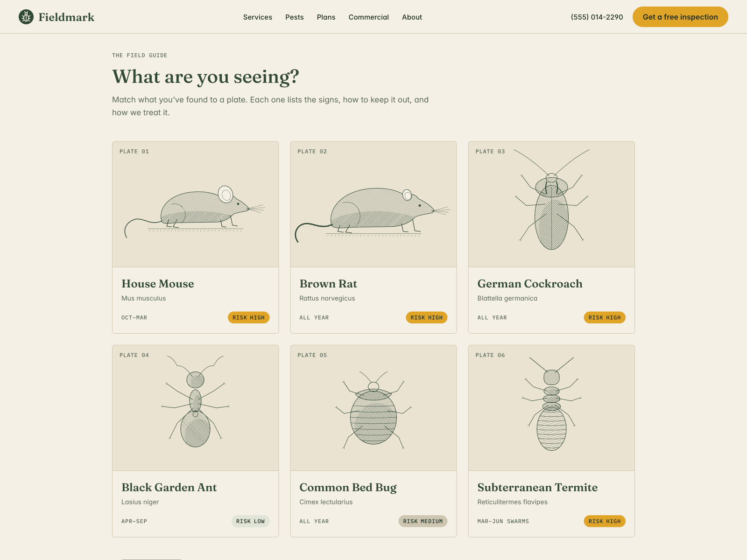Click the Rattus norvegicus species name
Image resolution: width=747 pixels, height=560 pixels.
click(327, 298)
